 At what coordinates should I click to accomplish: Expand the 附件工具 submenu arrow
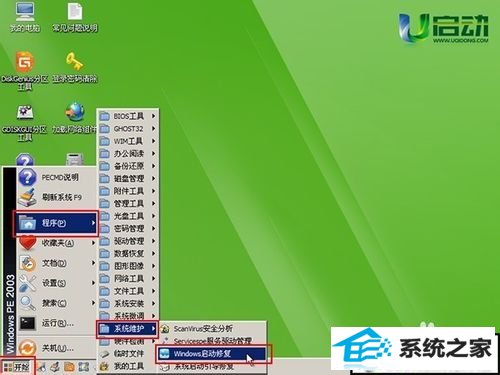154,191
